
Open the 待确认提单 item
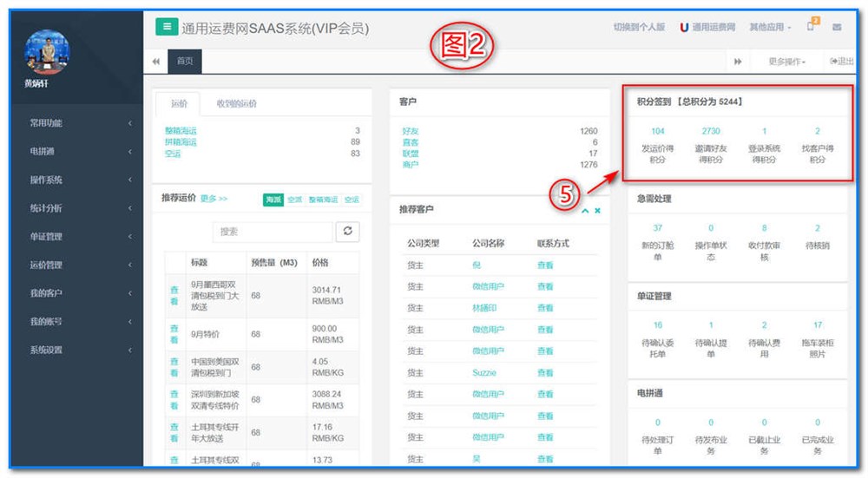click(x=711, y=339)
